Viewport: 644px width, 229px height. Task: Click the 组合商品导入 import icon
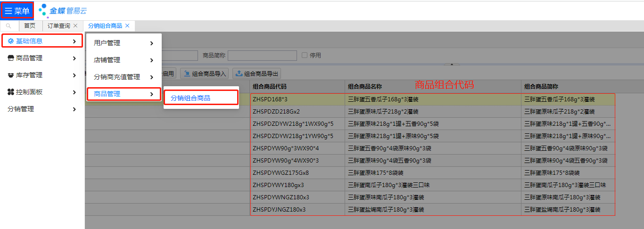pyautogui.click(x=187, y=74)
